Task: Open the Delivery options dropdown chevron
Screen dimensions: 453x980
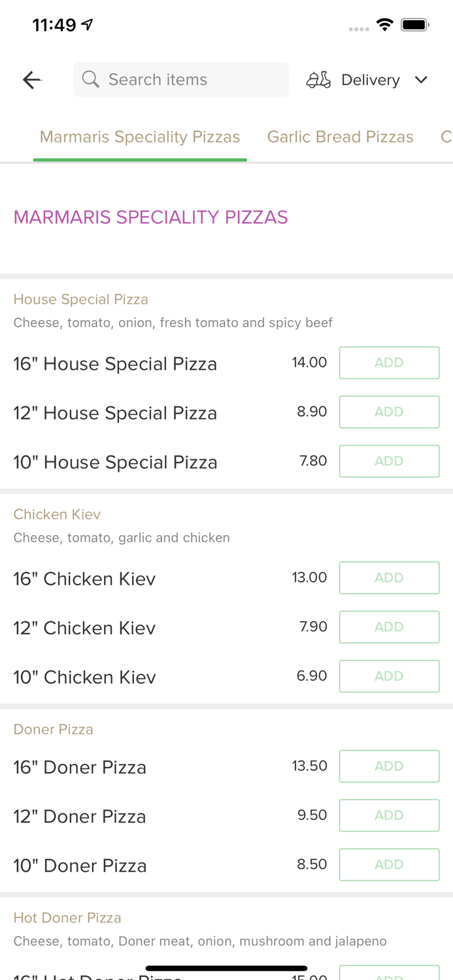Action: 421,79
